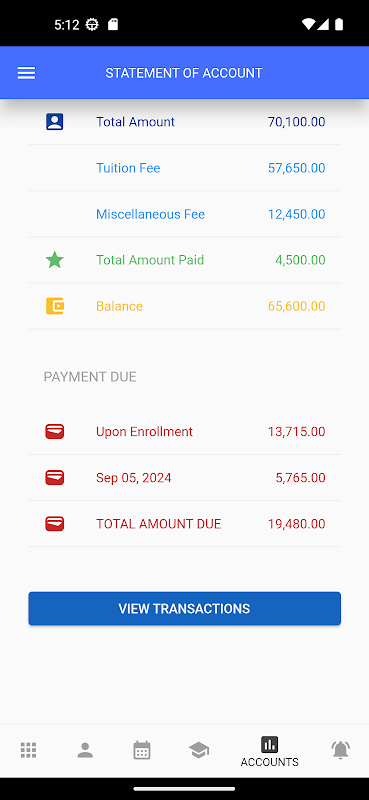This screenshot has width=369, height=800.
Task: Select the Balance label
Action: pyautogui.click(x=119, y=306)
